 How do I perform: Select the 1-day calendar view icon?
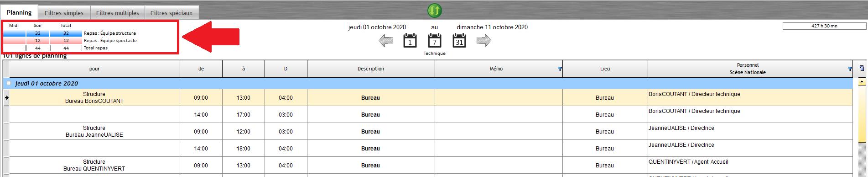[410, 41]
